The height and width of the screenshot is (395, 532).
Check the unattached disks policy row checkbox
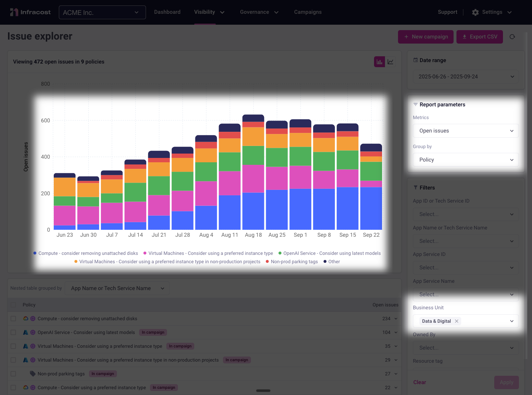coord(13,319)
